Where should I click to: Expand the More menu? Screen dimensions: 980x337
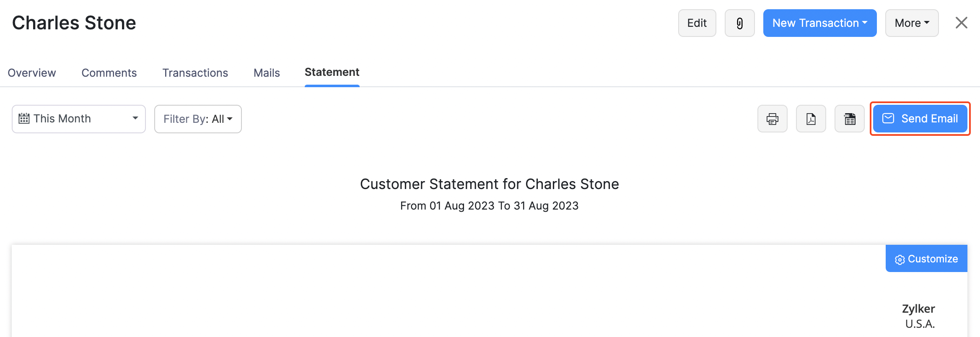tap(912, 23)
